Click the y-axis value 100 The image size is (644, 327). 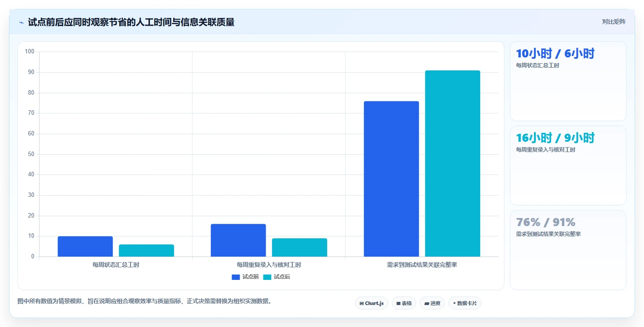[30, 52]
